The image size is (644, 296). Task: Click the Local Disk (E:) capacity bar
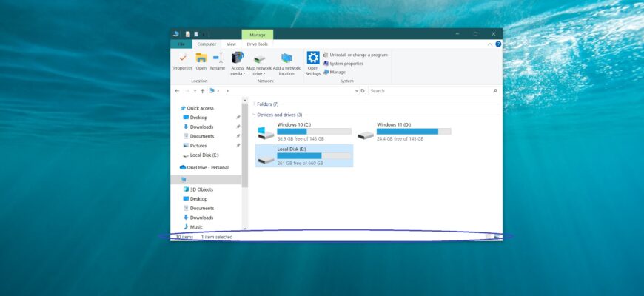point(314,156)
